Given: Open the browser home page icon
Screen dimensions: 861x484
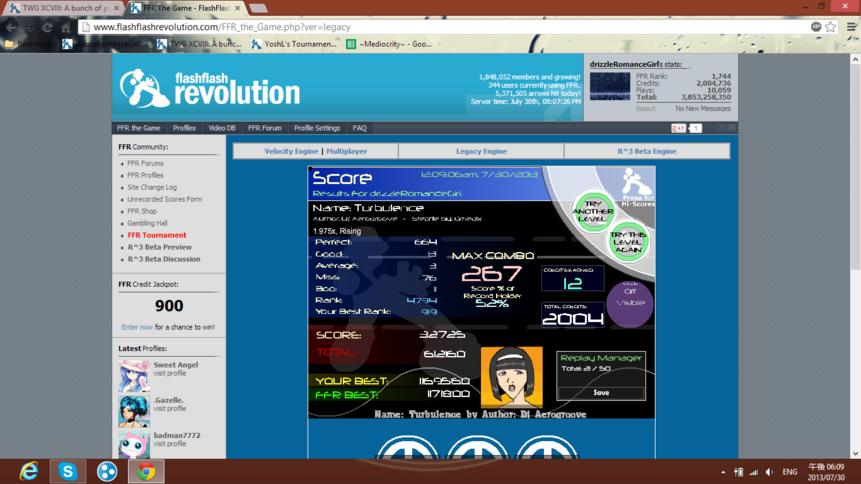Looking at the screenshot, I should [66, 27].
